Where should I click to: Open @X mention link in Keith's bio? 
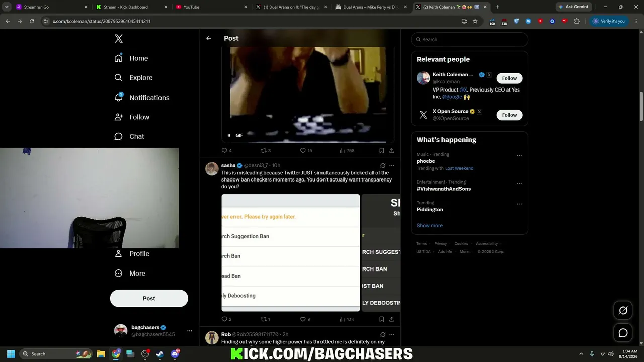pyautogui.click(x=463, y=89)
